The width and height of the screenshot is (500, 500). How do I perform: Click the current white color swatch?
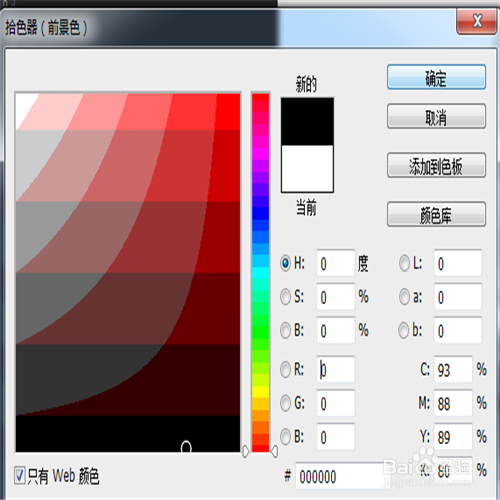tap(307, 169)
